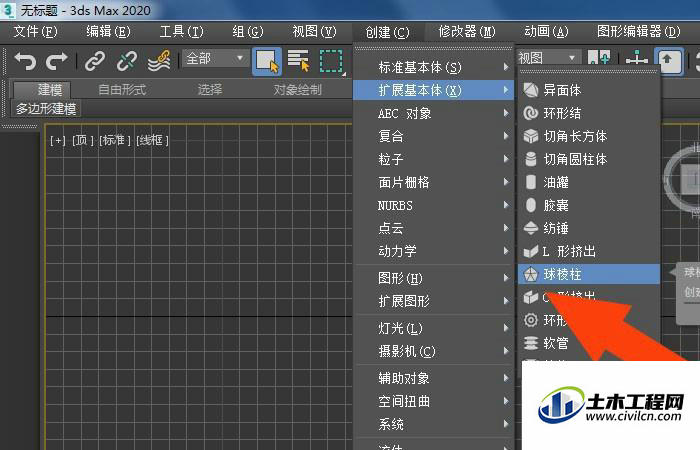Click the pivot center tool icon

point(637,60)
